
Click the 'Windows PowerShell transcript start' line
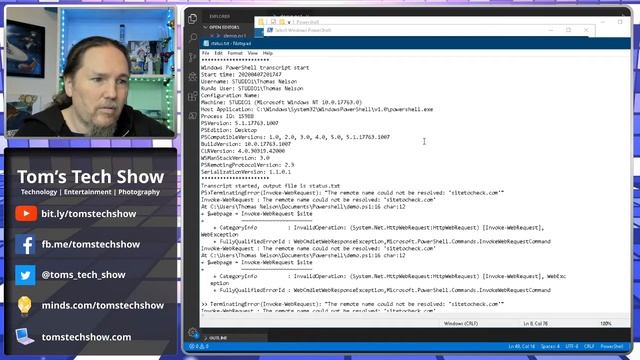point(255,68)
